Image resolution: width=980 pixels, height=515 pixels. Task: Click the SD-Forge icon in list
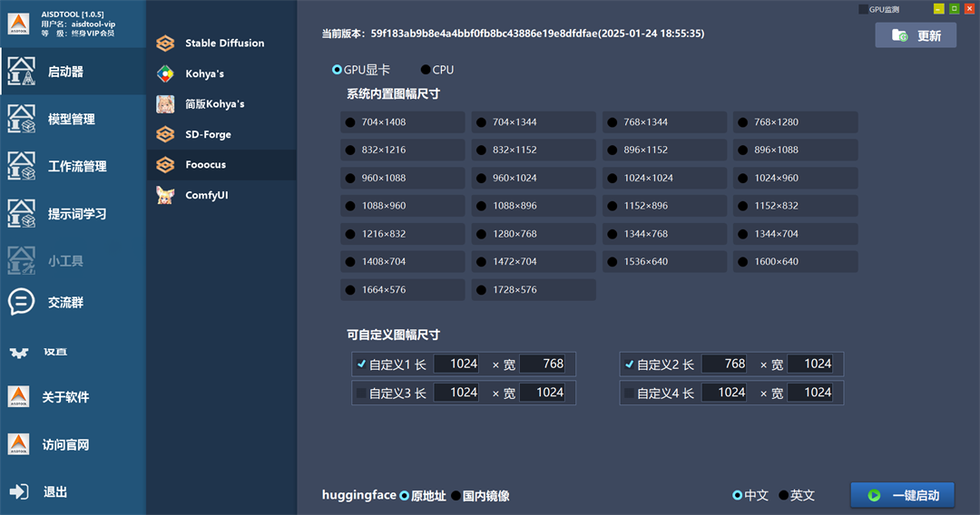(x=165, y=134)
